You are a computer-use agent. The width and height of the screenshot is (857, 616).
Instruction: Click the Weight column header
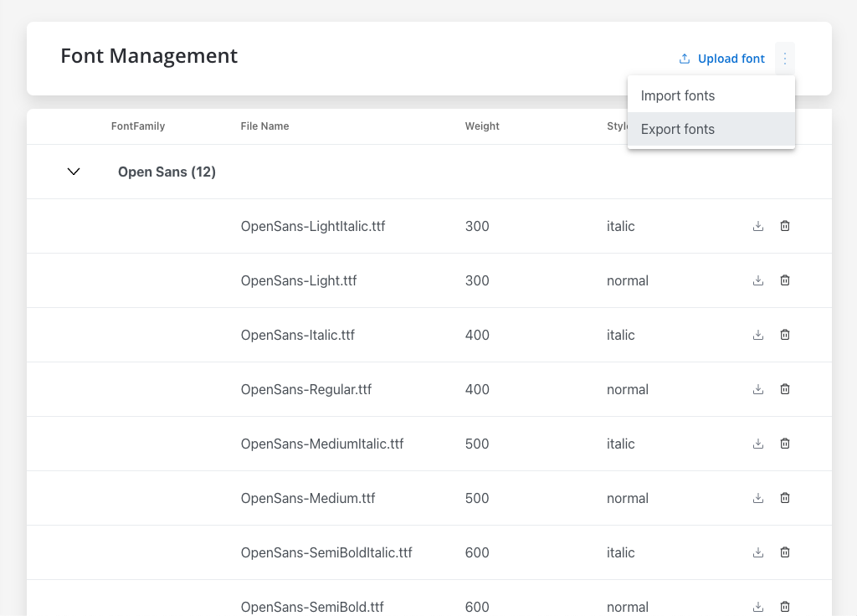click(482, 126)
